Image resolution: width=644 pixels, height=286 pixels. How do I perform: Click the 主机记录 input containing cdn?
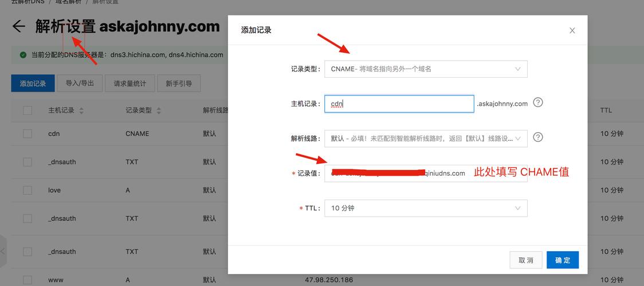[x=399, y=104]
